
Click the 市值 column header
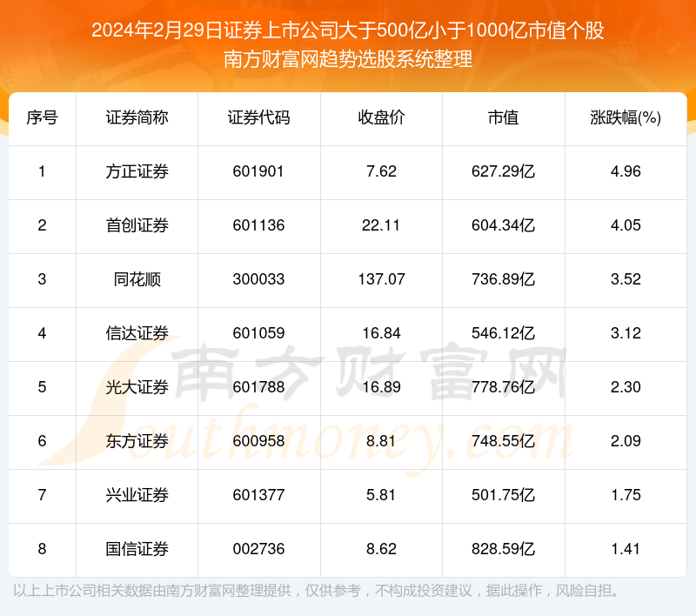[x=504, y=117]
